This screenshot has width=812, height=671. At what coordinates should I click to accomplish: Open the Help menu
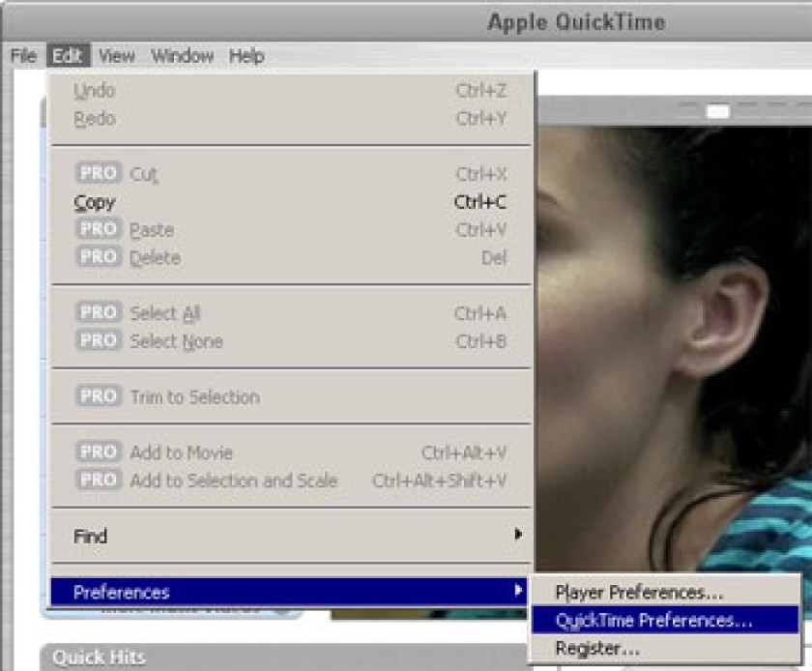tap(246, 55)
